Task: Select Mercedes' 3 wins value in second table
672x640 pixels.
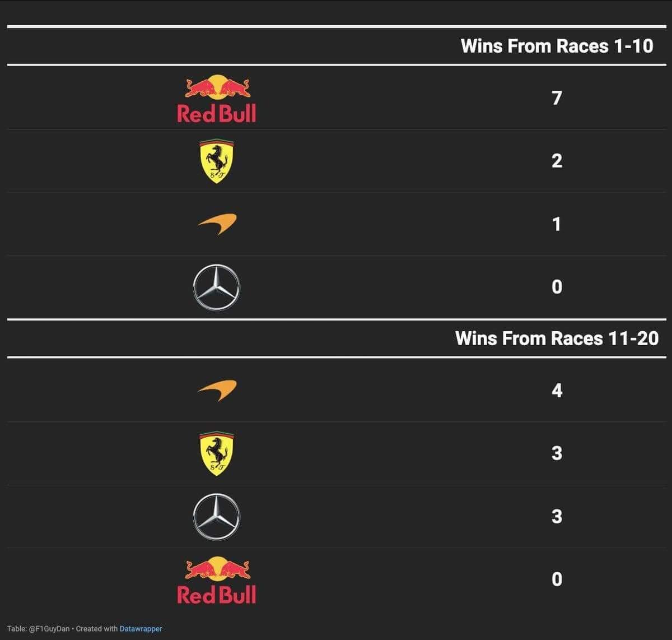Action: click(557, 516)
